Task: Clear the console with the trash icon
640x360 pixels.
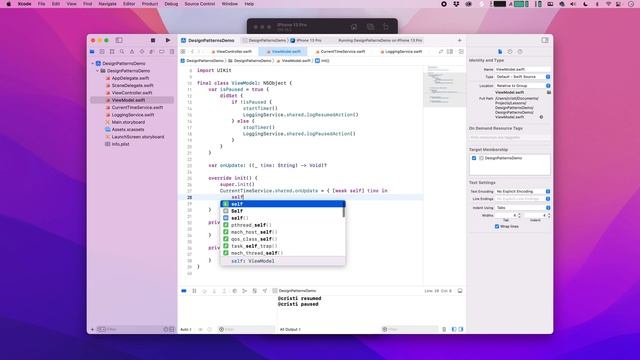Action: point(444,329)
